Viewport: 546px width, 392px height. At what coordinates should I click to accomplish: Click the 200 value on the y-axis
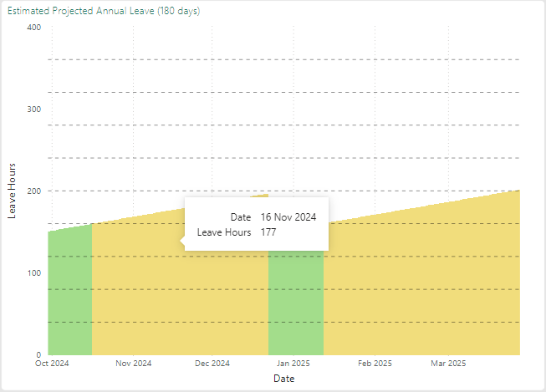tap(34, 191)
